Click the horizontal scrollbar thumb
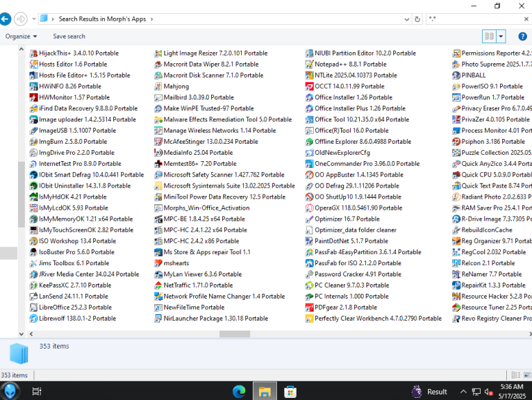Screen dimensions: 532x400 coord(235,334)
